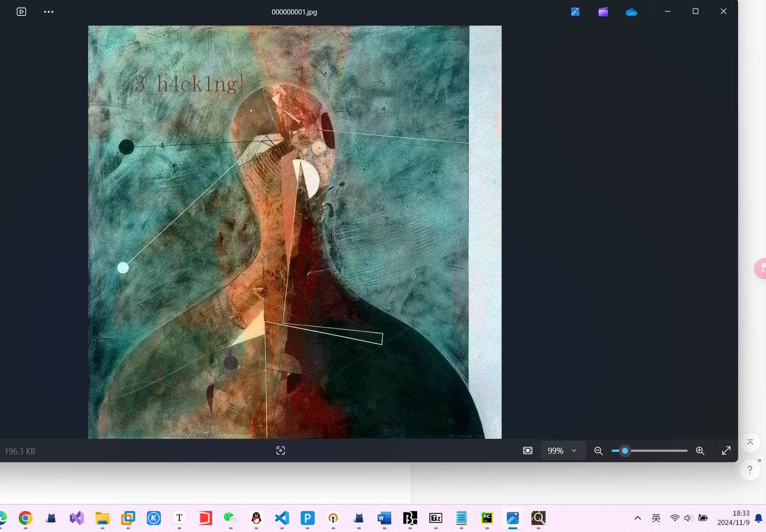The width and height of the screenshot is (766, 532).
Task: Toggle fit-to-window view icon beside 99%
Action: (x=528, y=450)
